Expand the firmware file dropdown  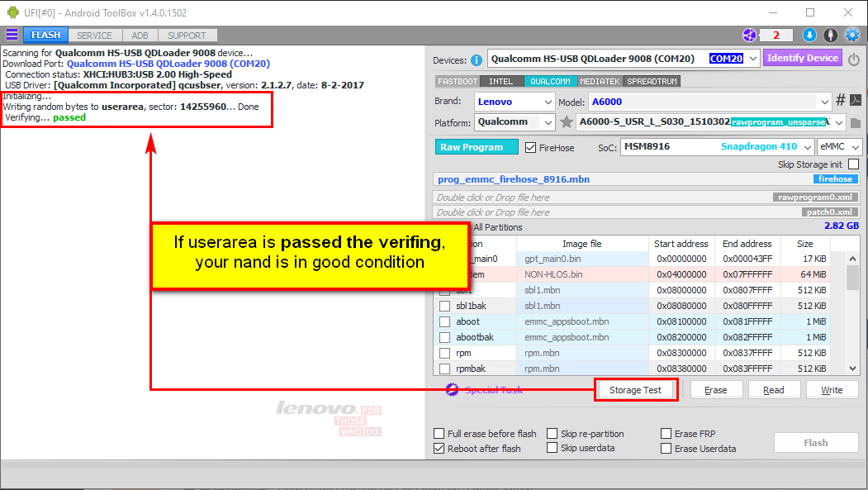(x=839, y=122)
